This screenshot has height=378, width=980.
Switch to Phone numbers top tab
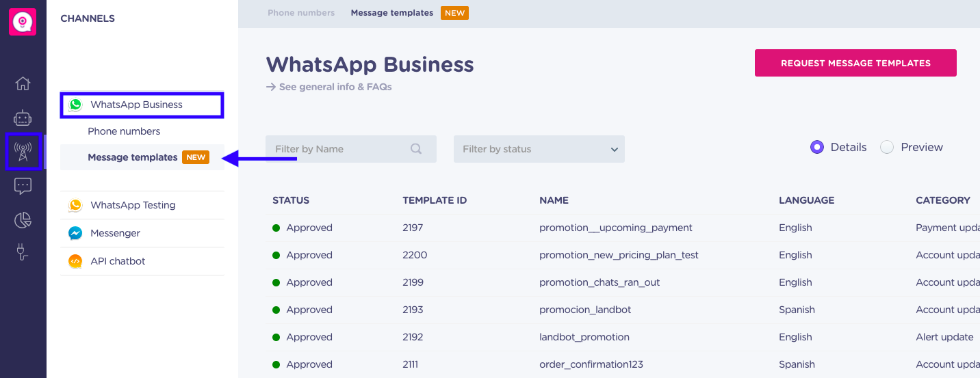click(301, 13)
